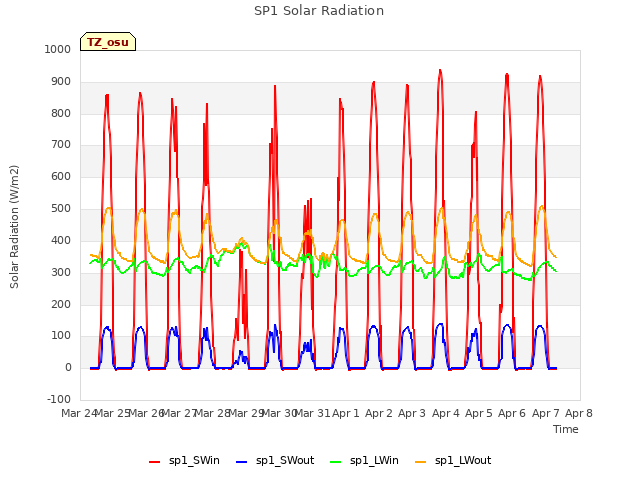Click the 300 y-axis tick label
This screenshot has height=480, width=640.
(61, 272)
